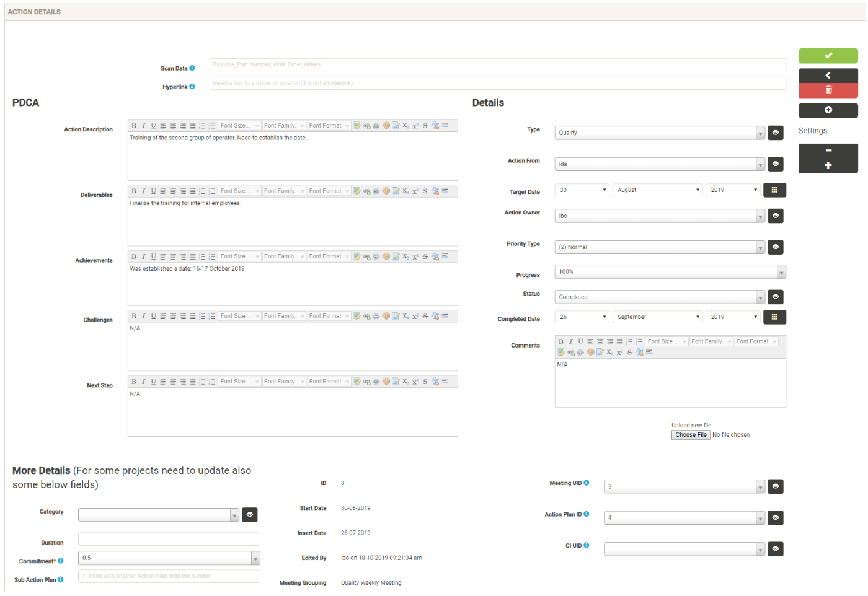The width and height of the screenshot is (868, 596).
Task: Toggle bold in the Comments editor toolbar
Action: point(561,341)
